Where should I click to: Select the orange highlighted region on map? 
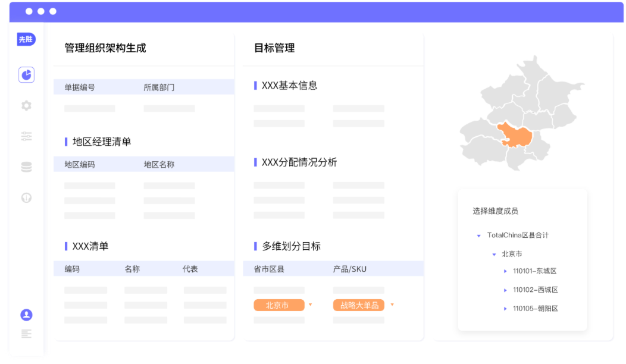[x=515, y=136]
